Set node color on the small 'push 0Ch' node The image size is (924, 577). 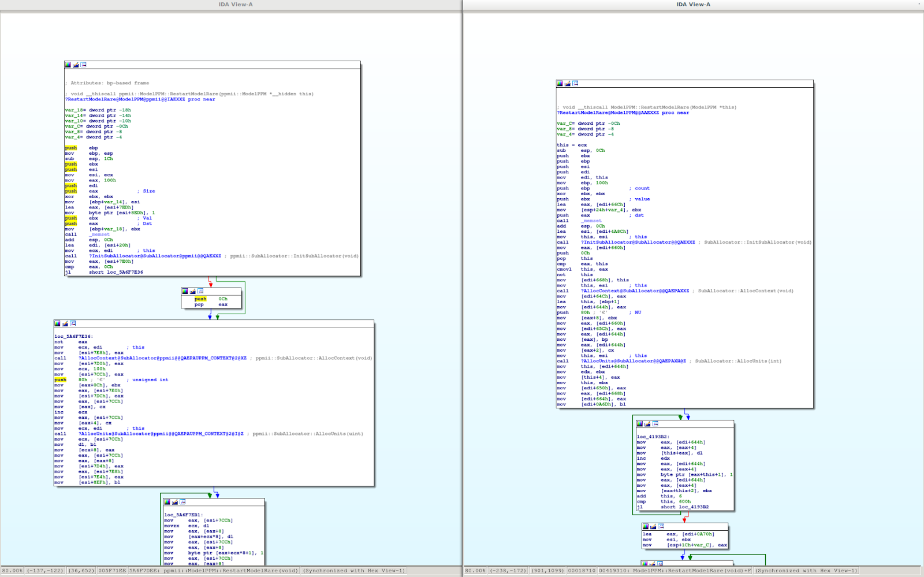click(x=185, y=291)
